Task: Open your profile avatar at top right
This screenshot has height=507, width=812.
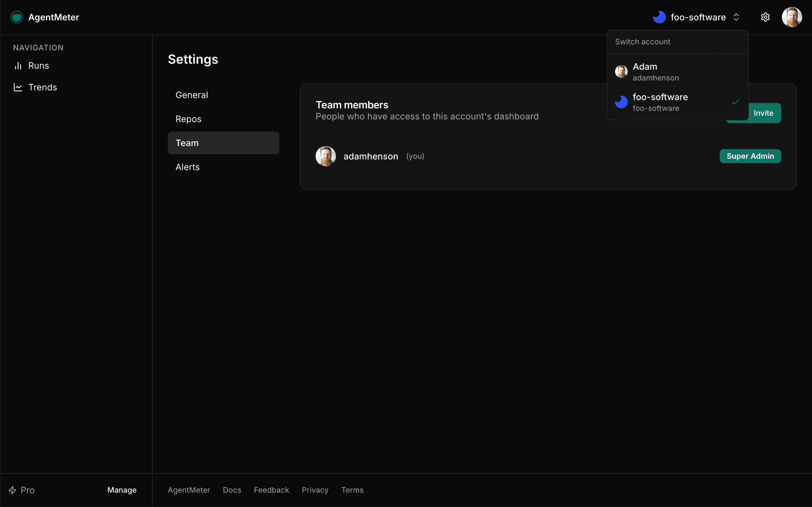Action: [792, 17]
